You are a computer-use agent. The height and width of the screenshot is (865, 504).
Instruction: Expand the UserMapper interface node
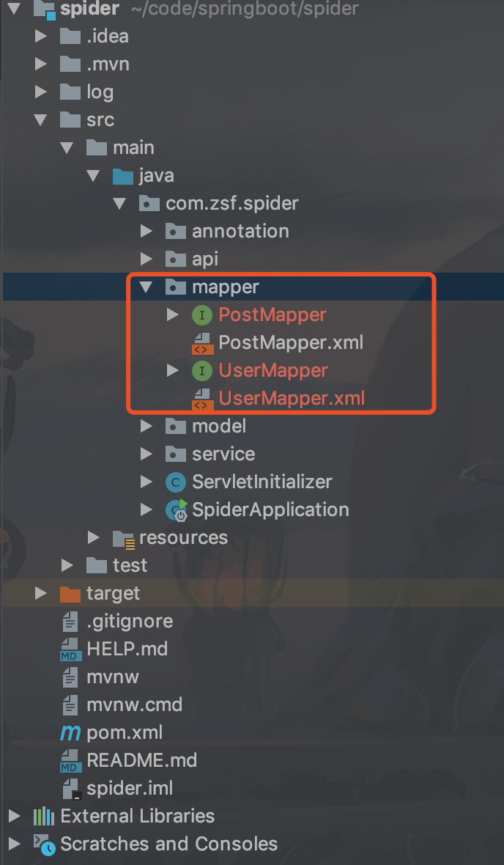pyautogui.click(x=173, y=371)
